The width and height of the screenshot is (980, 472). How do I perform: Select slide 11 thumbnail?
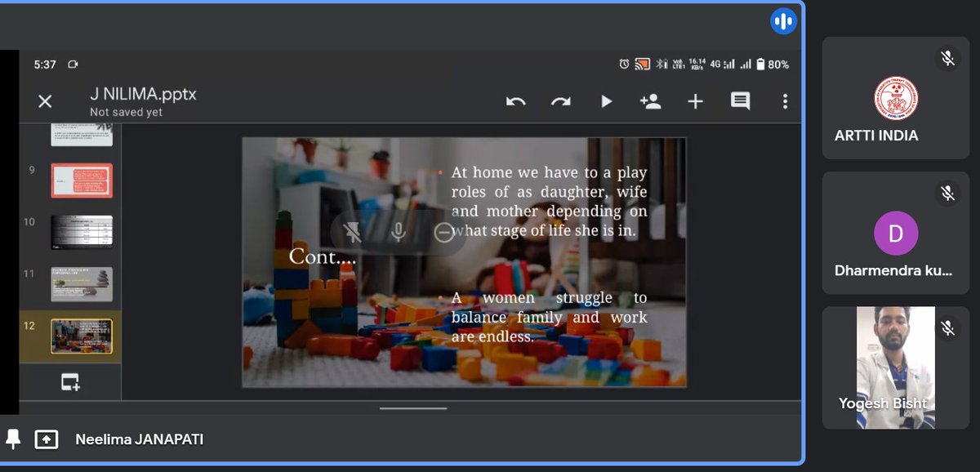pos(82,283)
